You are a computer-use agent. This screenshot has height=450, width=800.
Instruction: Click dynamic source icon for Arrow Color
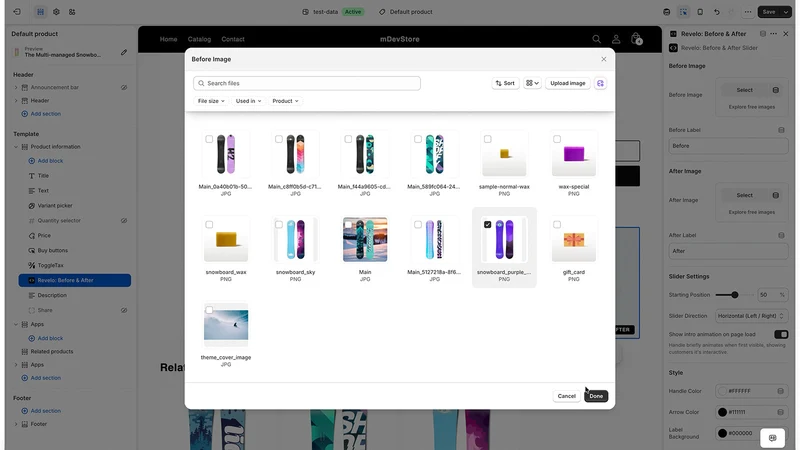781,412
